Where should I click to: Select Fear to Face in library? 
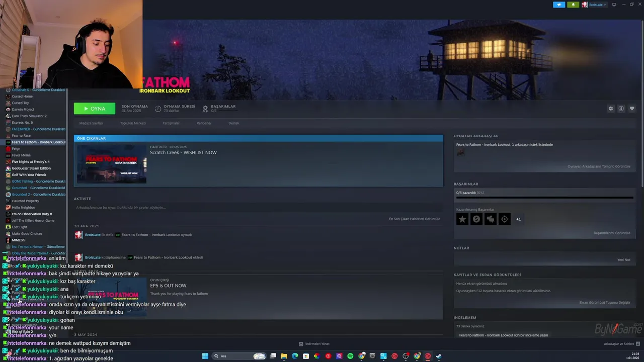[x=21, y=136]
